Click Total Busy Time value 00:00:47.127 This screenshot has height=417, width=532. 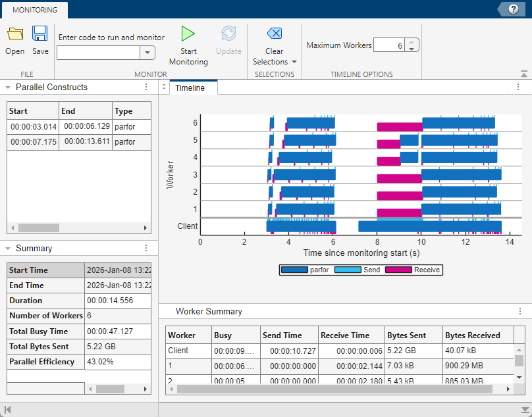point(117,331)
